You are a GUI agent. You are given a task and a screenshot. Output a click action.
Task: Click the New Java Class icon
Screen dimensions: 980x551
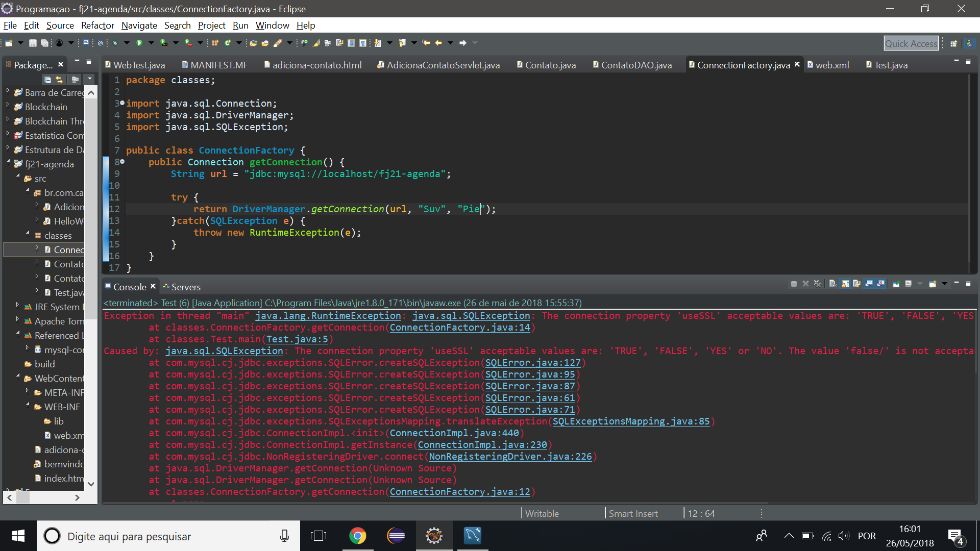point(228,43)
